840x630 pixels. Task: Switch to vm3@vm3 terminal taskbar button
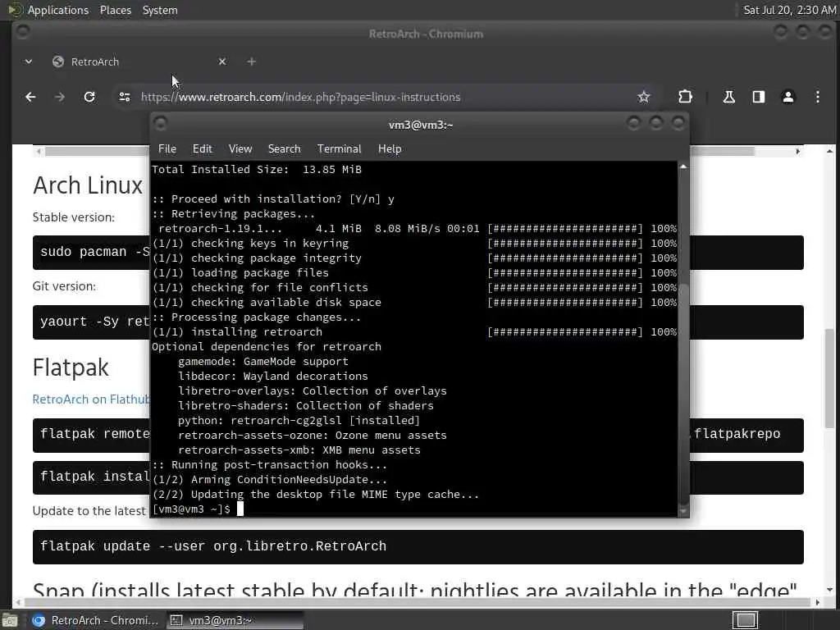tap(235, 620)
